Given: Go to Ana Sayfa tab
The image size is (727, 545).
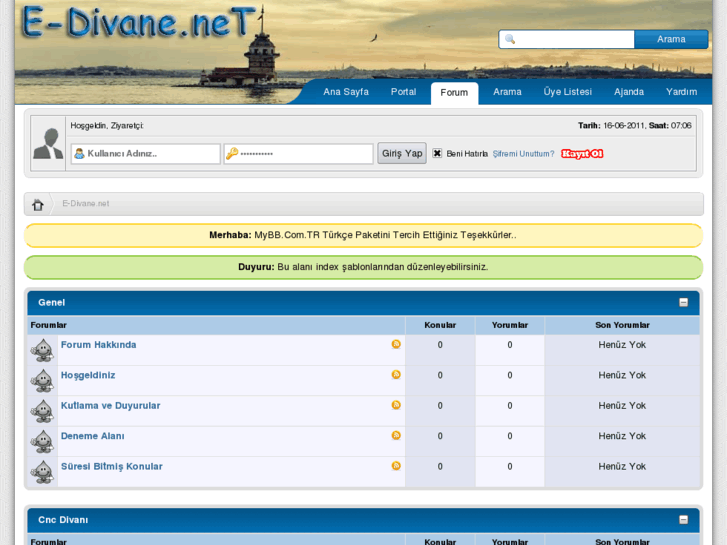Looking at the screenshot, I should [x=346, y=92].
